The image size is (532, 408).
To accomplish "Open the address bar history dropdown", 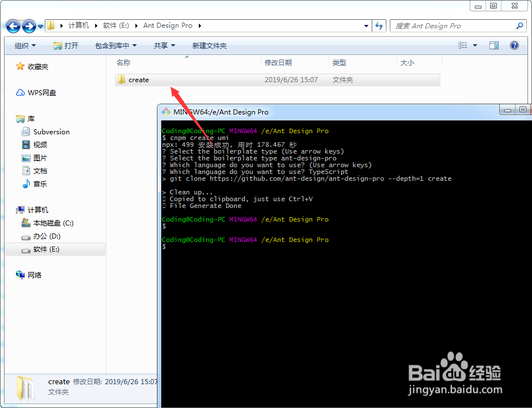I will coord(366,26).
